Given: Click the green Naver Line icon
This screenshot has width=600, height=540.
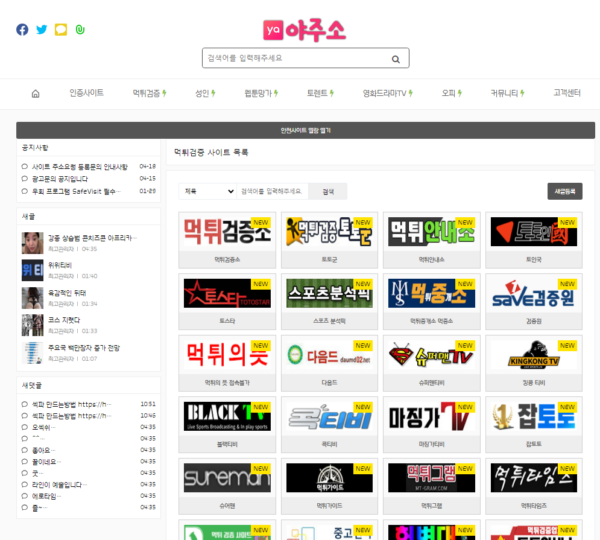Looking at the screenshot, I should tap(80, 29).
